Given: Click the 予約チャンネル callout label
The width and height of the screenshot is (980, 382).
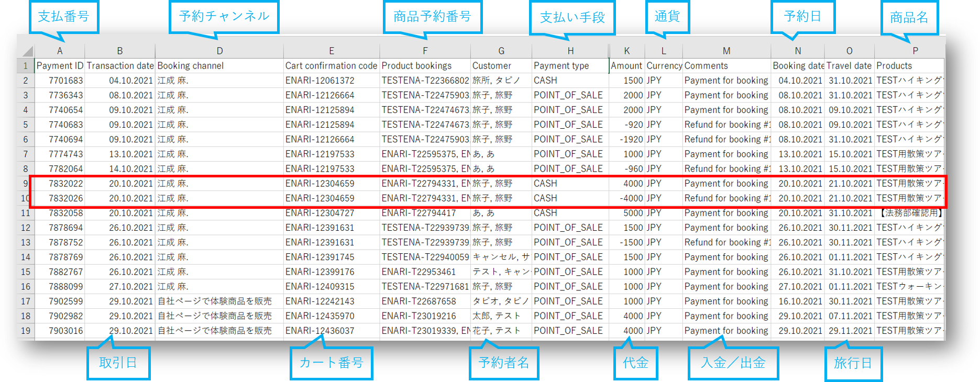Looking at the screenshot, I should pos(224,16).
